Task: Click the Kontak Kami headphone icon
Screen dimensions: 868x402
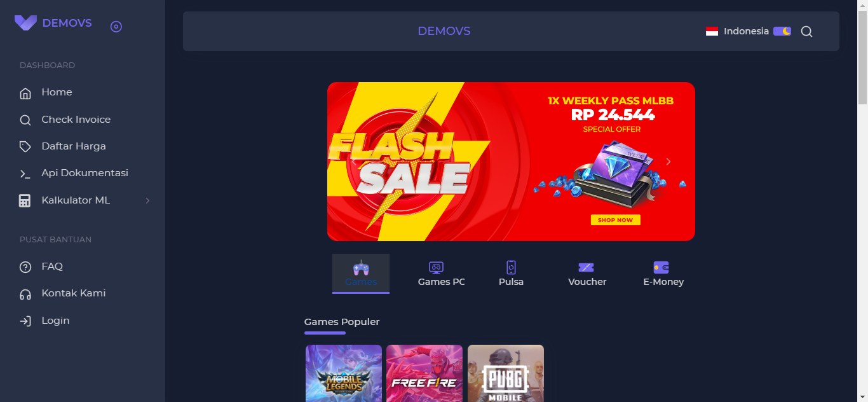Action: pyautogui.click(x=25, y=294)
